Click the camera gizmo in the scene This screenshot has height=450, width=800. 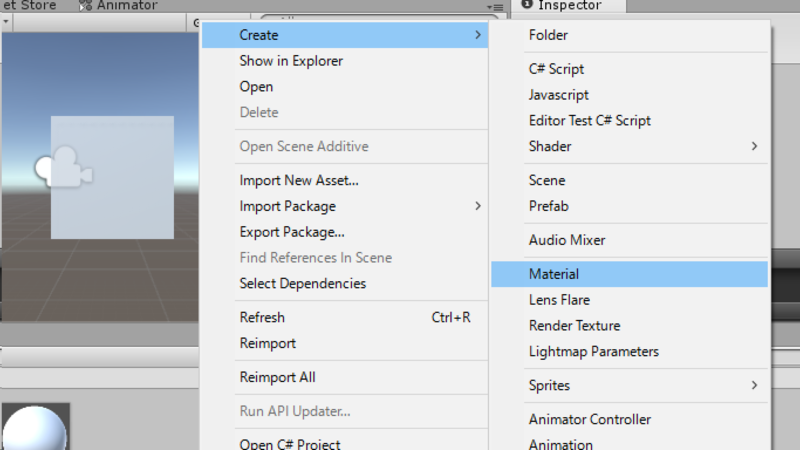pos(64,167)
